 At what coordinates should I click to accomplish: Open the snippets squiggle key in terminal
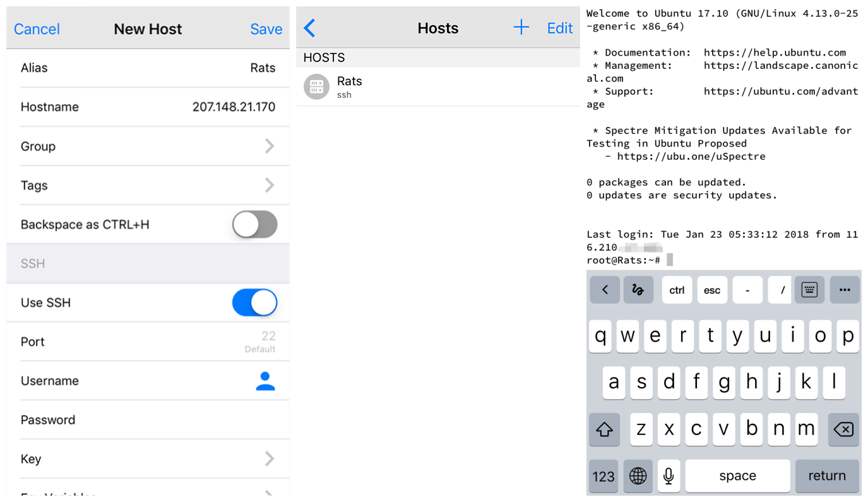[638, 290]
